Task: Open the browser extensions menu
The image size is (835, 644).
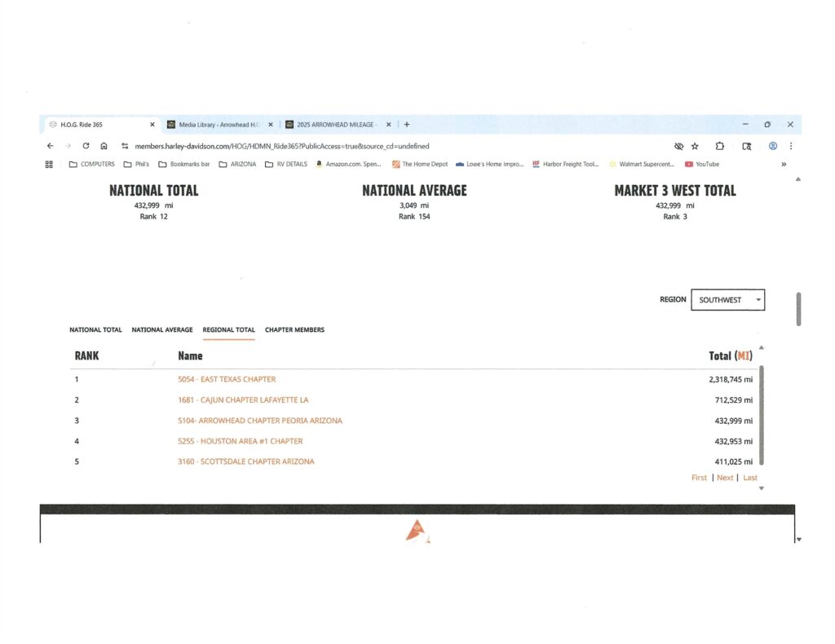Action: [x=719, y=146]
